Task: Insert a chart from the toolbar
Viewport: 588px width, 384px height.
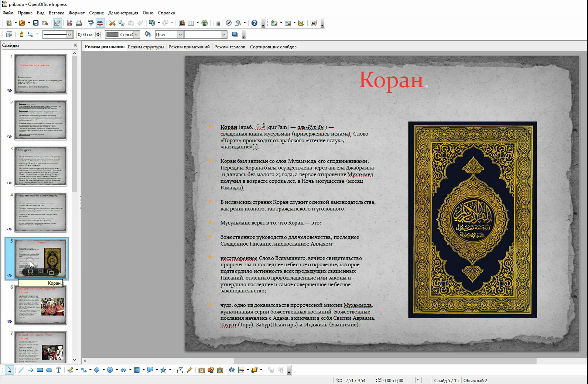Action: 182,23
